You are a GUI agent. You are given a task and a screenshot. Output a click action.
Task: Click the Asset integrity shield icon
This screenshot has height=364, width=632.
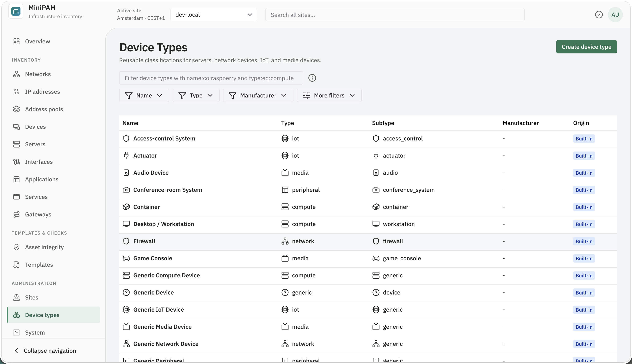coord(17,247)
